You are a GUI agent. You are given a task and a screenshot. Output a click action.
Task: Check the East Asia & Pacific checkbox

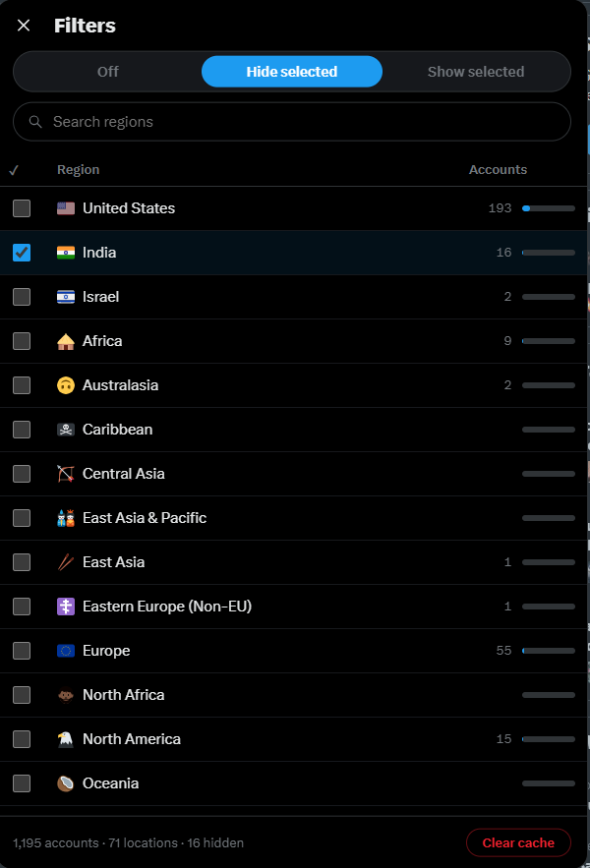point(22,518)
